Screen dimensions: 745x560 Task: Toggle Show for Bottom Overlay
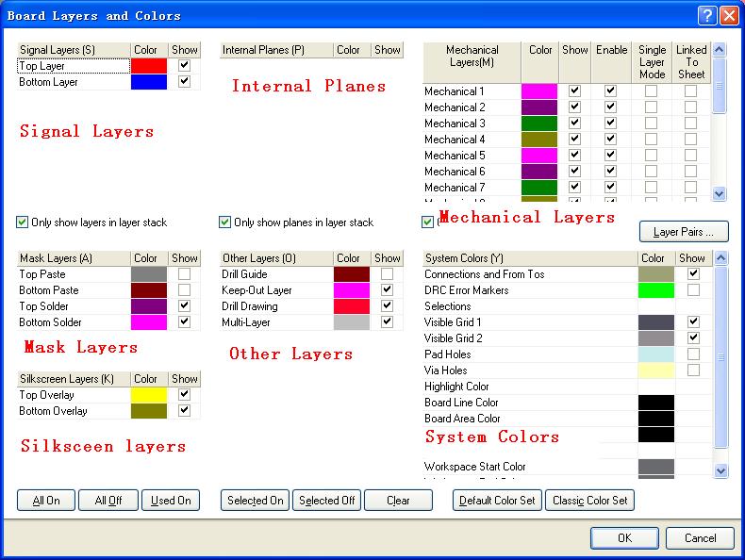coord(184,411)
